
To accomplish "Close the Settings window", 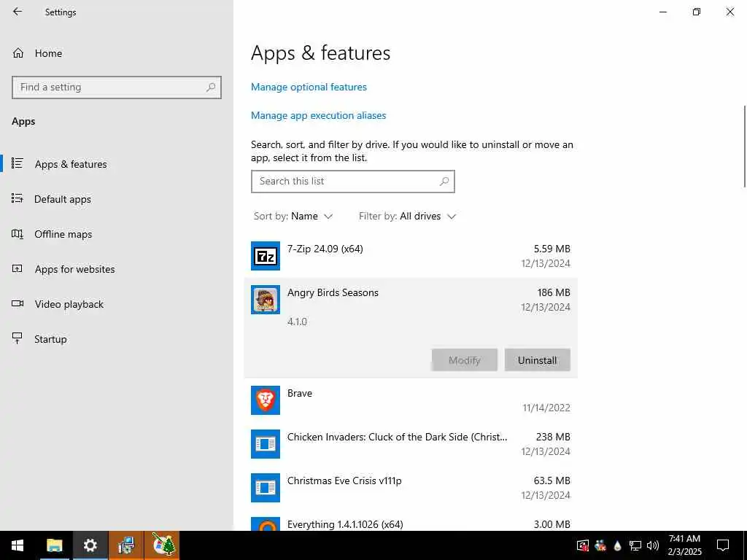I will click(729, 12).
